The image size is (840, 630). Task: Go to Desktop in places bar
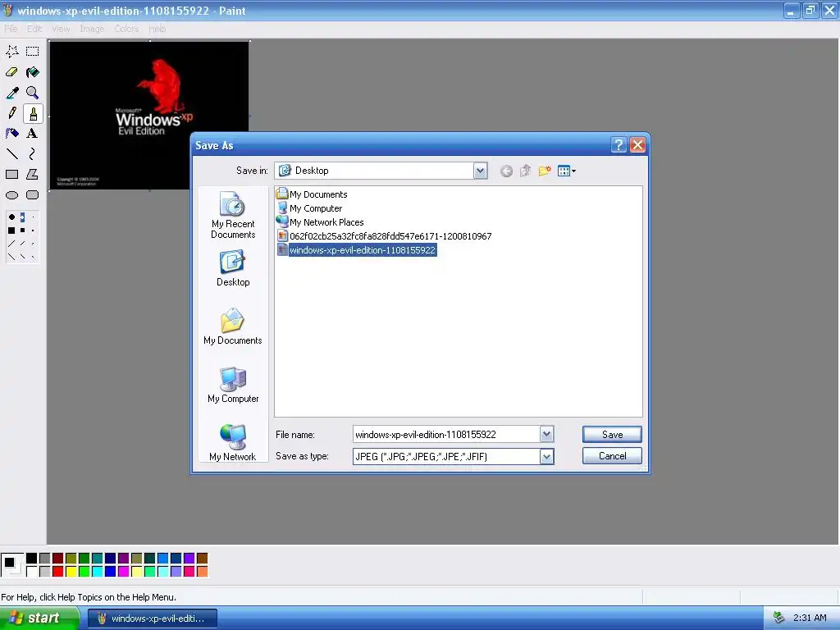(x=233, y=269)
